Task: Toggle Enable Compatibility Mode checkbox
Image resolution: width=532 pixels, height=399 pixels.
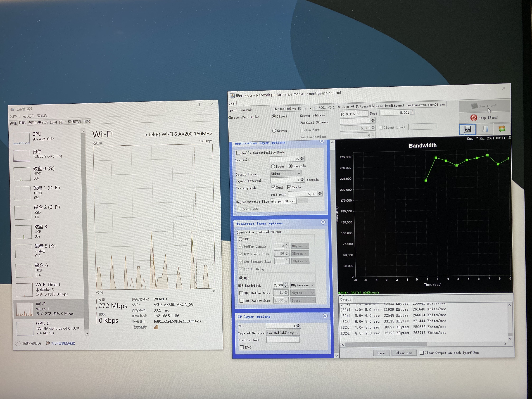Action: point(238,153)
